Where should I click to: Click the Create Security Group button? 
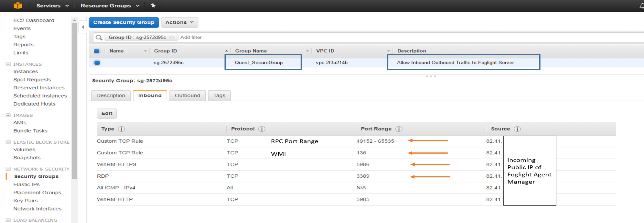pyautogui.click(x=123, y=22)
